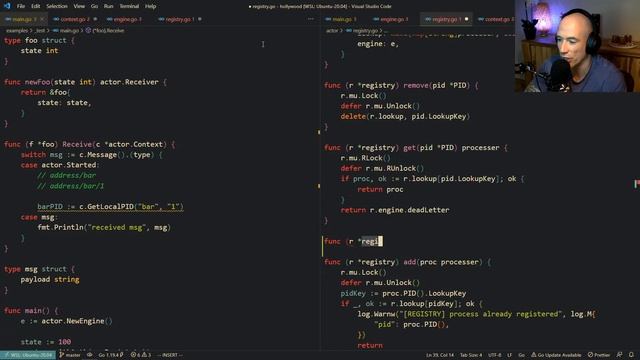Image resolution: width=640 pixels, height=360 pixels.
Task: Click Go 1.19.4 version in status bar
Action: pos(110,355)
